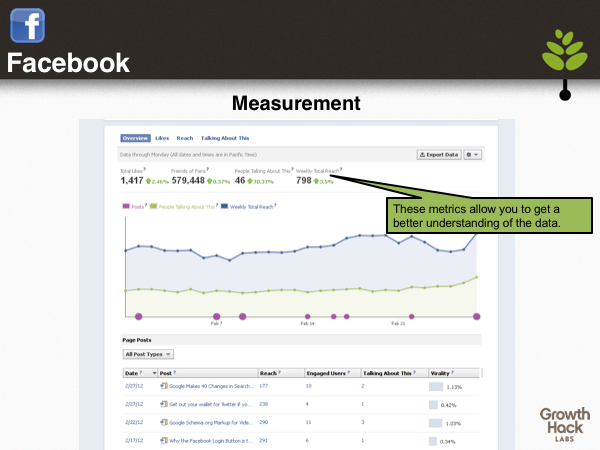Click the last purple post marker on chart
This screenshot has height=450, width=600.
476,316
